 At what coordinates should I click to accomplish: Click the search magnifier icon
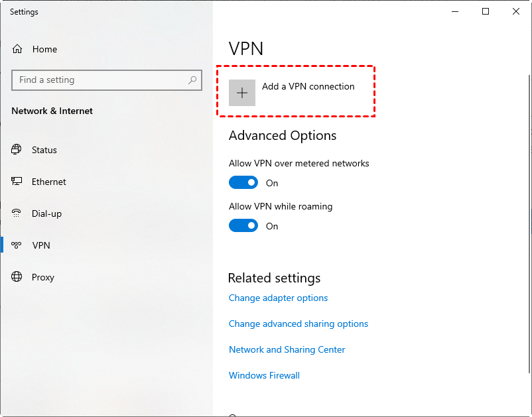pyautogui.click(x=192, y=80)
